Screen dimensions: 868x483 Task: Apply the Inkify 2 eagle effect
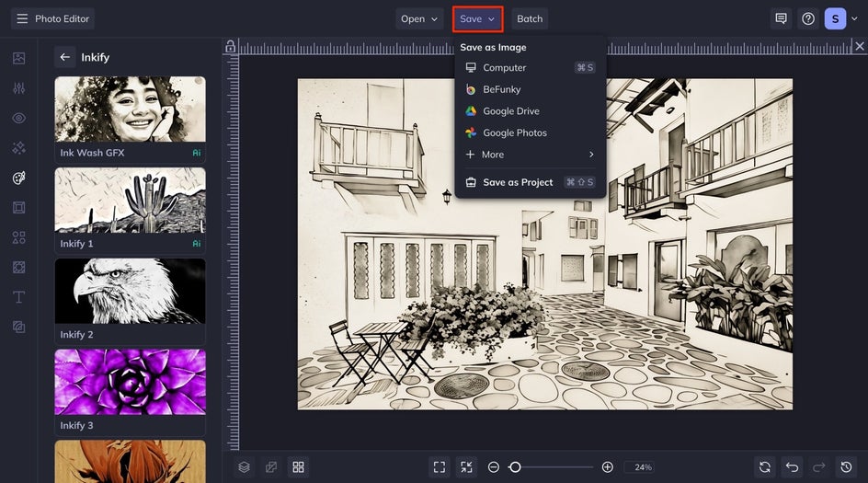tap(130, 301)
